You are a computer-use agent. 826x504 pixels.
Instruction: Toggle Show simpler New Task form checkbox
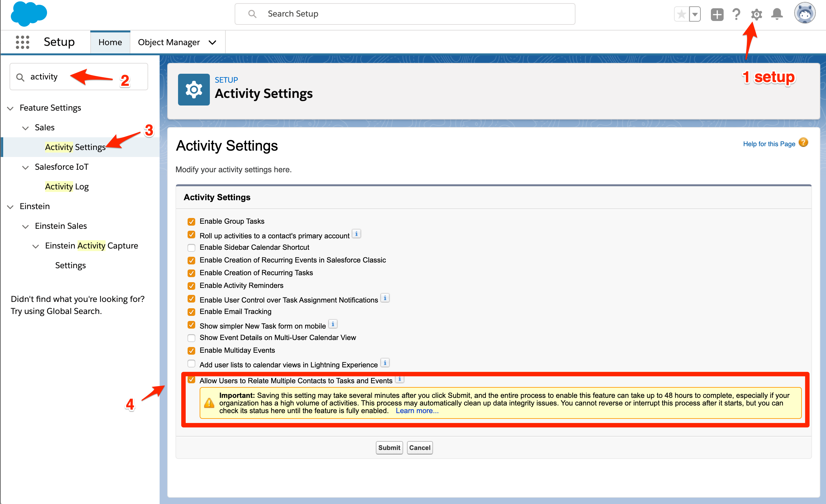coord(191,325)
